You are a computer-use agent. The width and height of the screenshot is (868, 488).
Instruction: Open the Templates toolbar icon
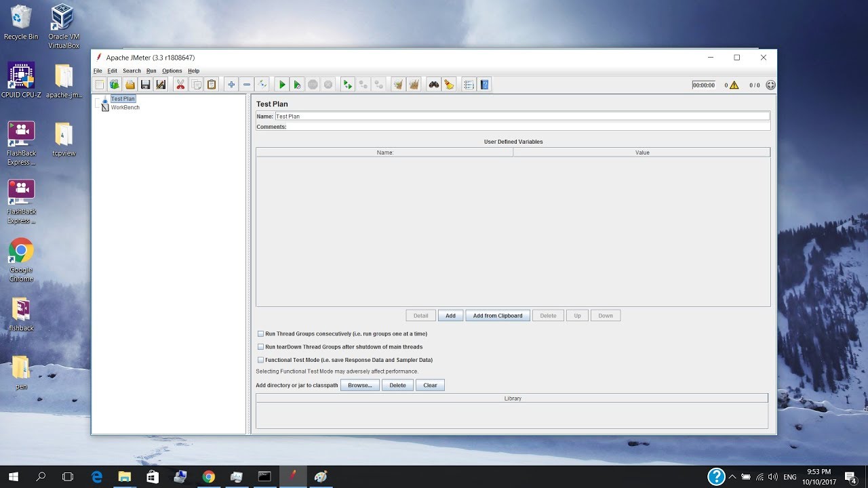click(x=115, y=85)
